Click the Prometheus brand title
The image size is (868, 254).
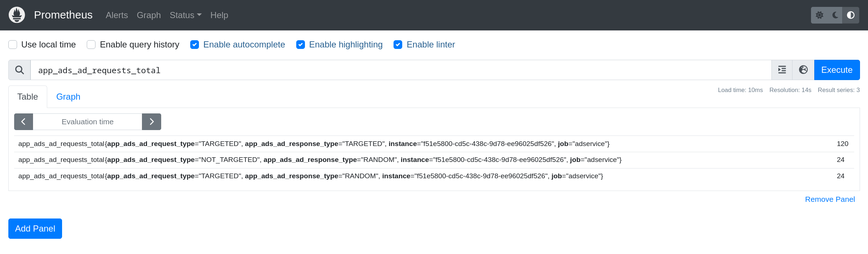coord(63,15)
